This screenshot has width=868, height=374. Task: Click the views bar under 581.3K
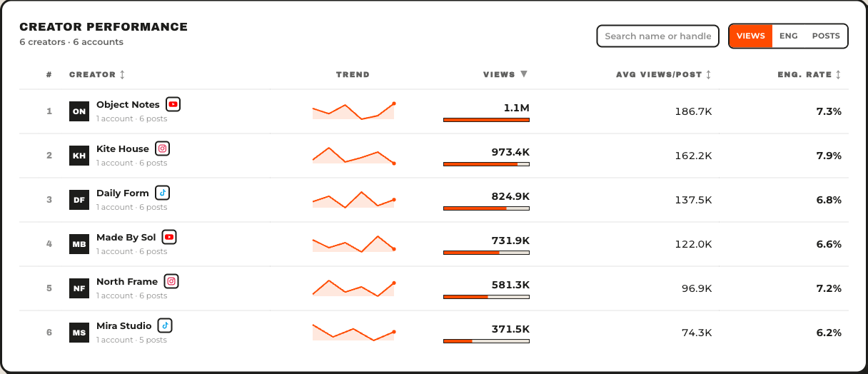486,297
